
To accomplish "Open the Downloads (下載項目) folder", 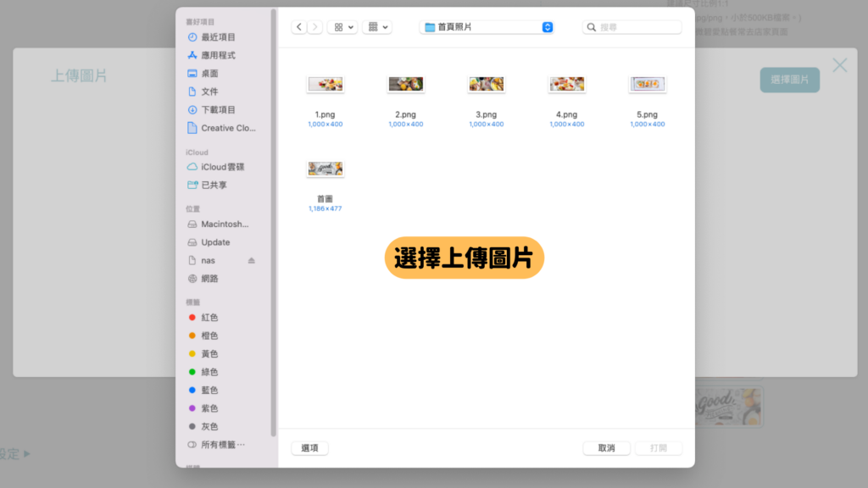I will click(x=218, y=109).
